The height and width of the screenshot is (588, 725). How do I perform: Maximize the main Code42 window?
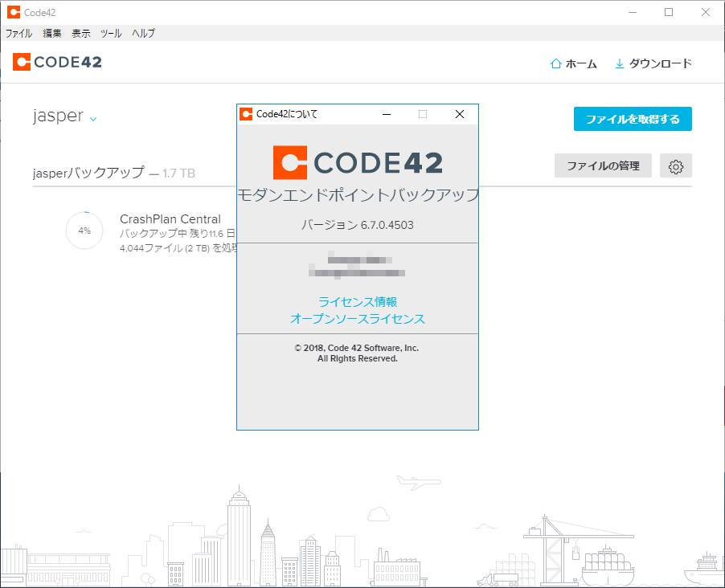coord(669,13)
